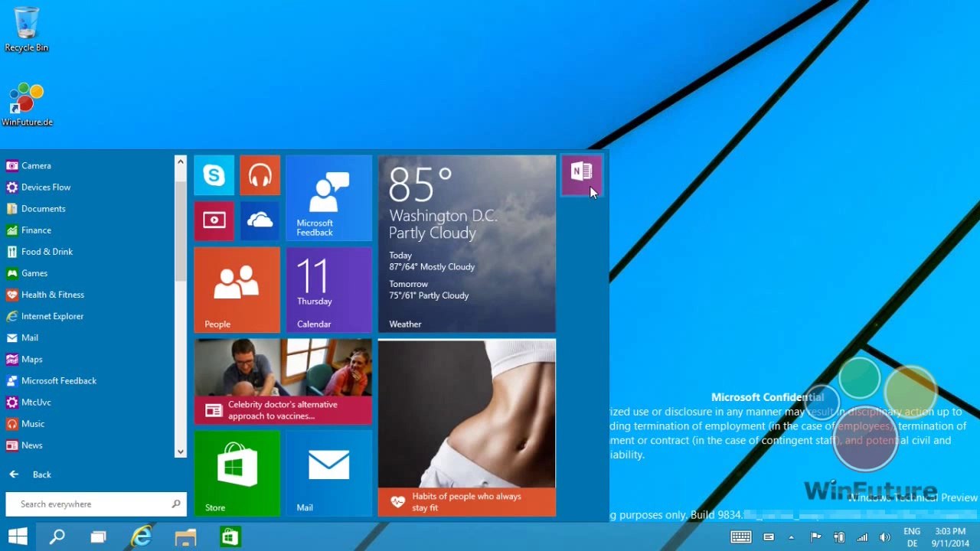Open the OneDrive cloud tile

tap(260, 221)
